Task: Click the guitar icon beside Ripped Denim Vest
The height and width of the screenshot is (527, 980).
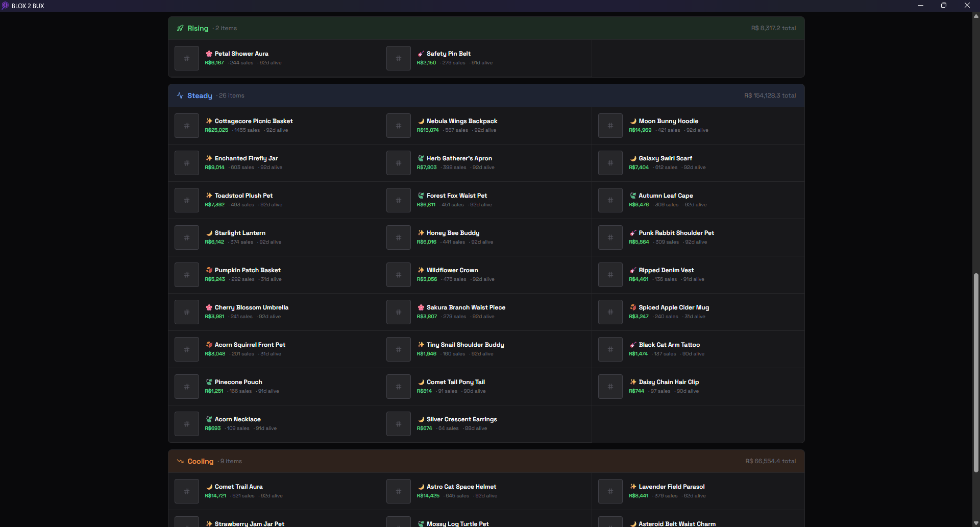Action: 633,270
